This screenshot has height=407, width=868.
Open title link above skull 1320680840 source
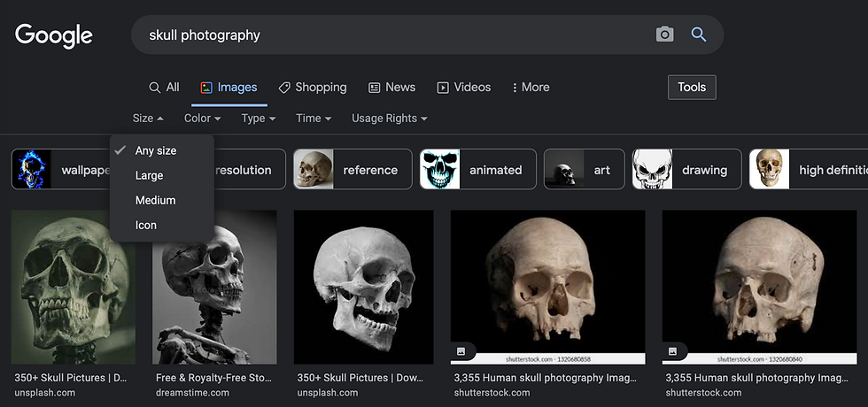tap(756, 379)
